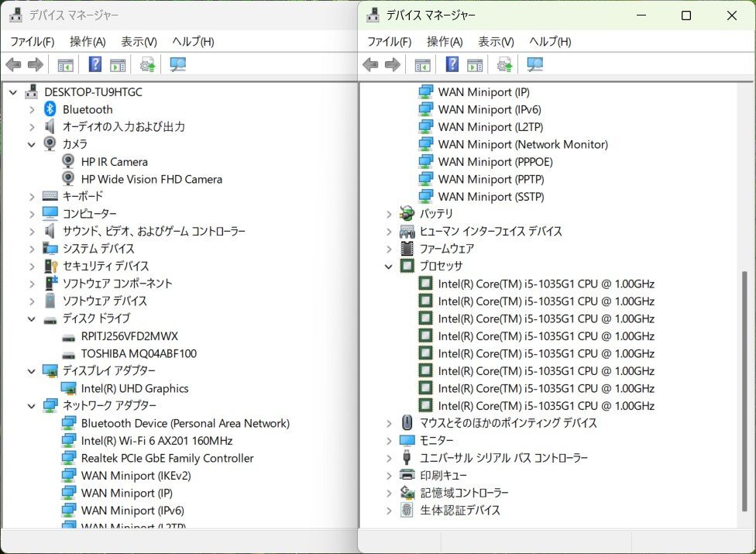The height and width of the screenshot is (554, 756).
Task: Collapse the DESKTOP-TU9HTGC root node
Action: [13, 92]
